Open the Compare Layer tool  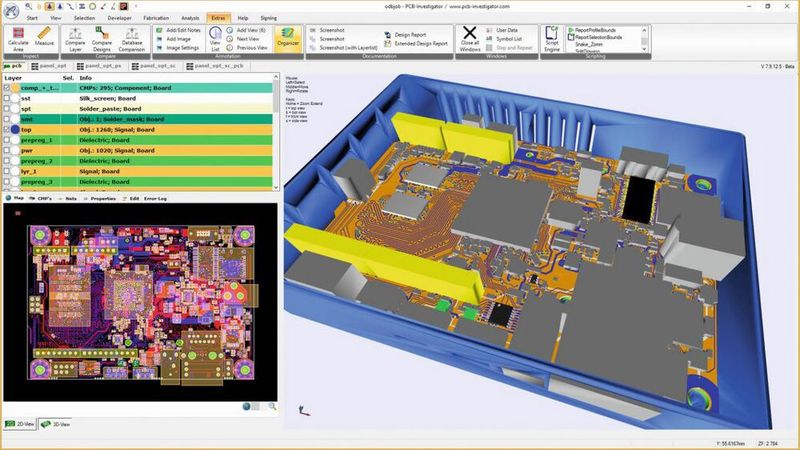pyautogui.click(x=75, y=39)
